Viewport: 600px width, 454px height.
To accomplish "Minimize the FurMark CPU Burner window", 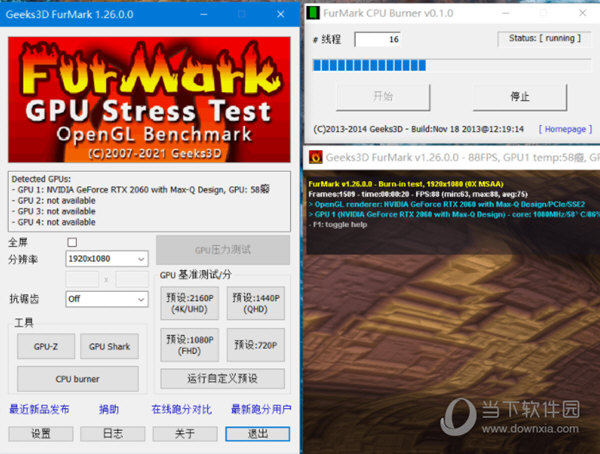I will click(506, 13).
